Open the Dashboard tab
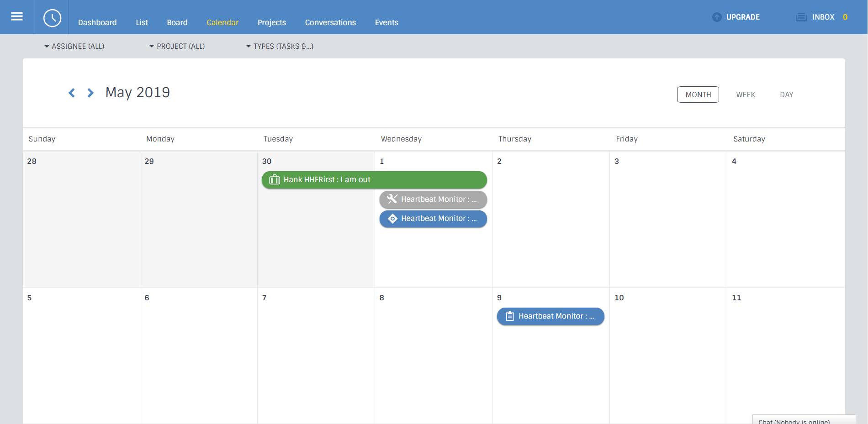The width and height of the screenshot is (868, 424). coord(97,22)
